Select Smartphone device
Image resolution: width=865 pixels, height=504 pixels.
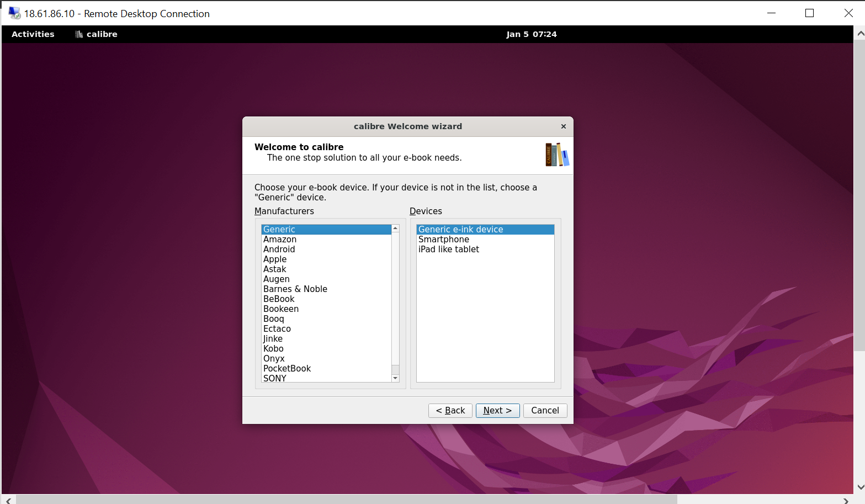click(485, 240)
